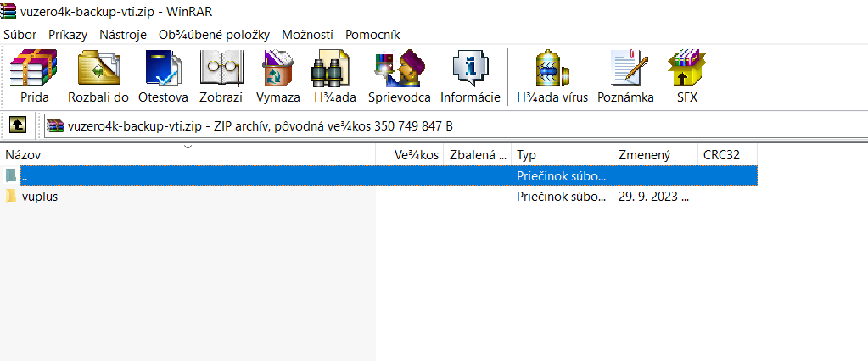This screenshot has height=361, width=868.
Task: Sort by CRC32 column header
Action: point(727,155)
